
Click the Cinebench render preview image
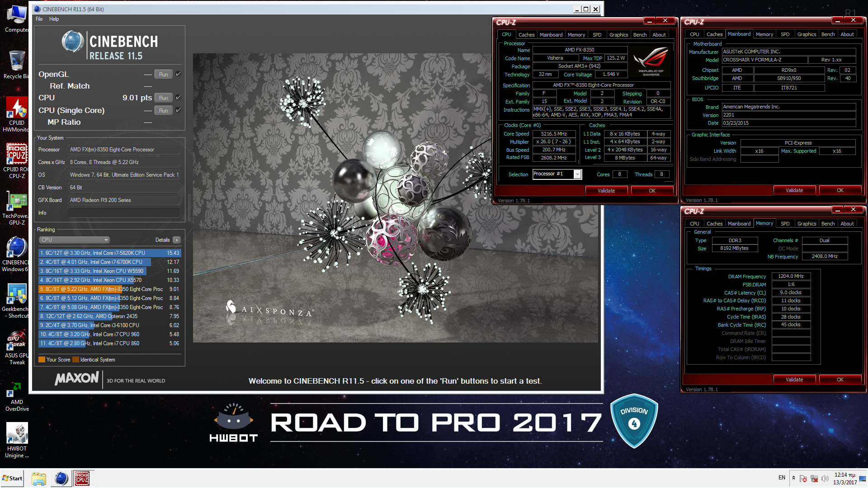396,198
